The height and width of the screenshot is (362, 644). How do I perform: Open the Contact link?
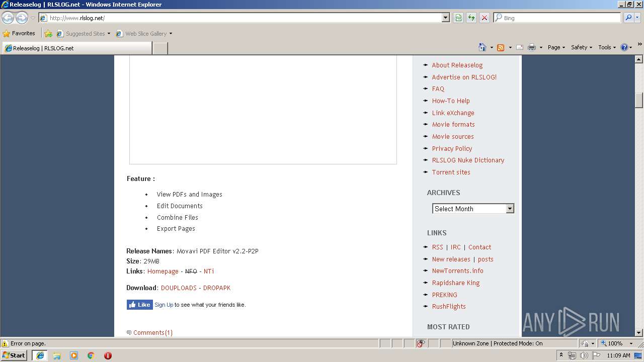click(479, 247)
